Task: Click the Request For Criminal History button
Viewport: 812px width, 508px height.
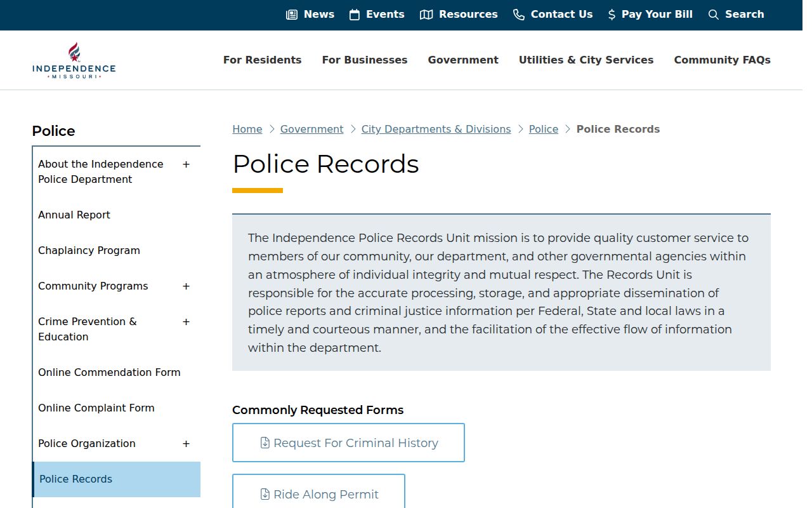Action: [348, 443]
